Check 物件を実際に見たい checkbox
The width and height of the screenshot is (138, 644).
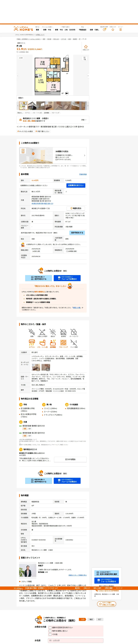(50, 631)
